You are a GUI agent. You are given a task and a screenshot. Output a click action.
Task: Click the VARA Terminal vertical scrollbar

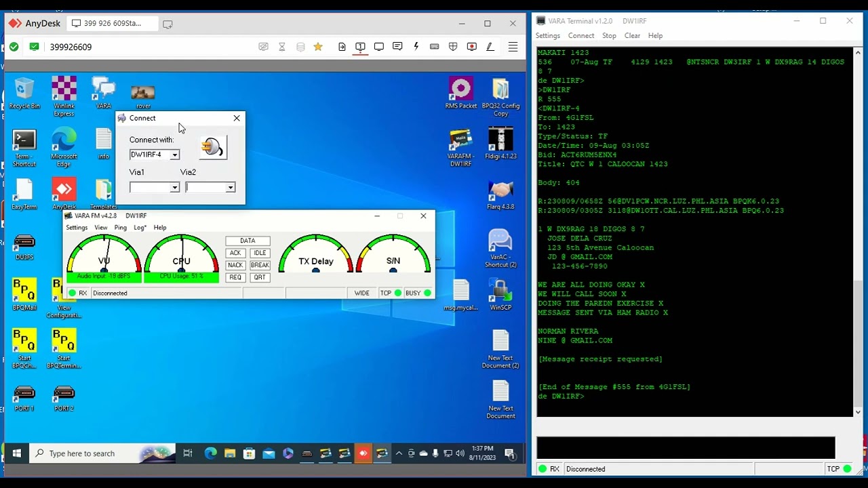(x=858, y=232)
